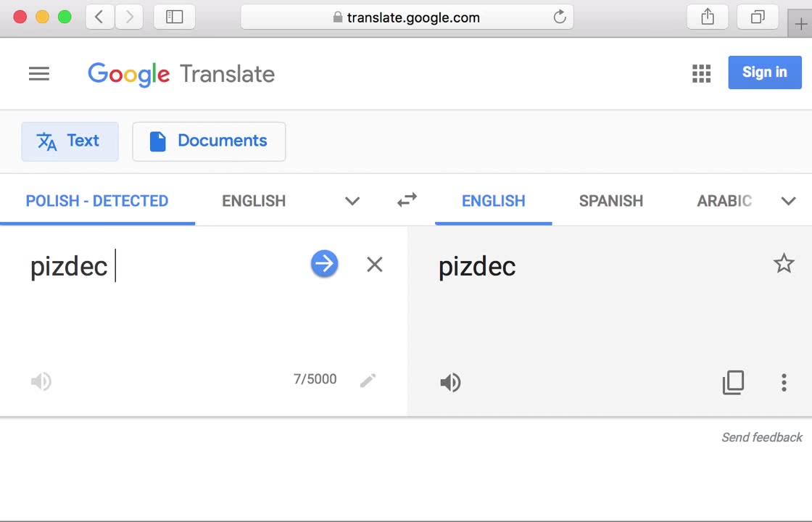Switch to Documents translation mode

(x=209, y=141)
